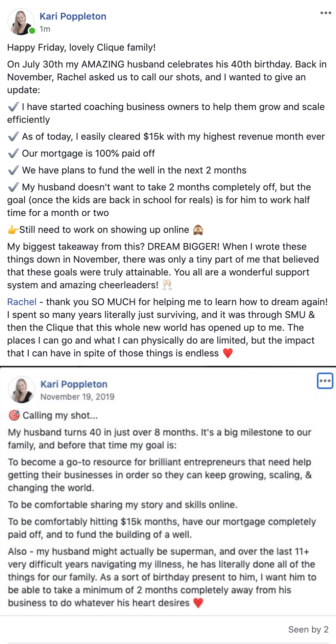Click the checkmark beside mortgage paid off

pos(13,154)
